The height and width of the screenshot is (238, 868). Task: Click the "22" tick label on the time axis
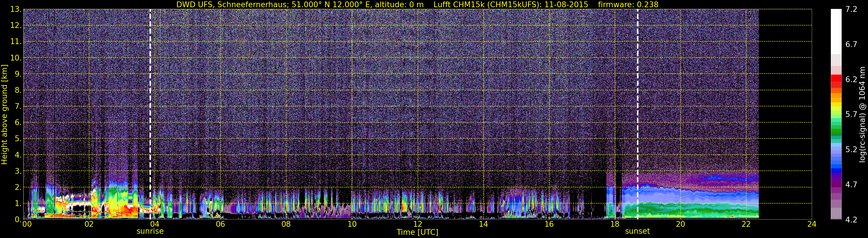[746, 224]
